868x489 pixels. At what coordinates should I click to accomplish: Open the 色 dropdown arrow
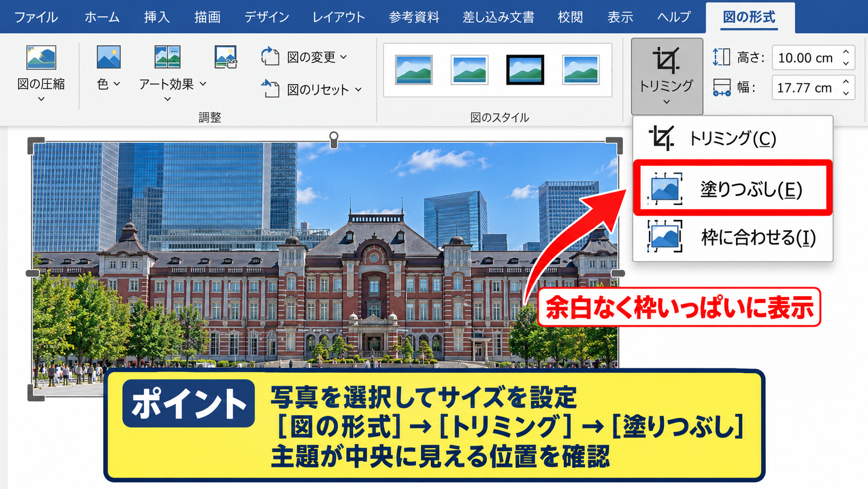(x=117, y=84)
